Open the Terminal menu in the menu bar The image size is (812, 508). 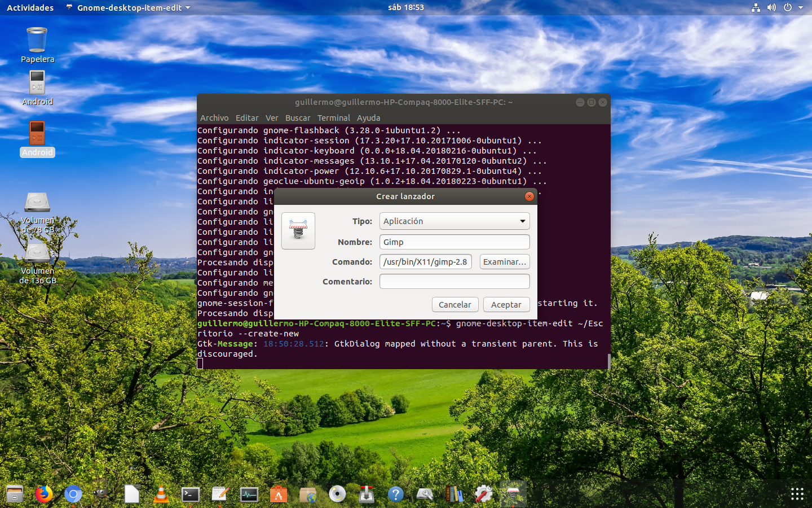[334, 118]
